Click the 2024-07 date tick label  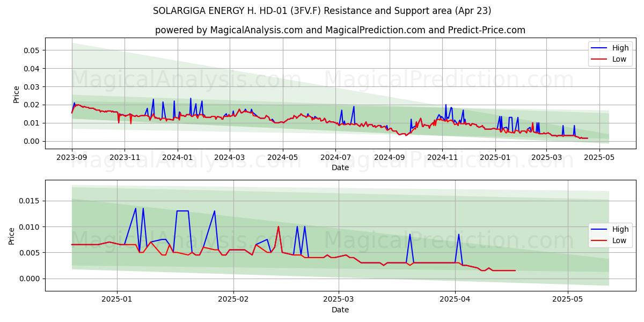point(335,158)
